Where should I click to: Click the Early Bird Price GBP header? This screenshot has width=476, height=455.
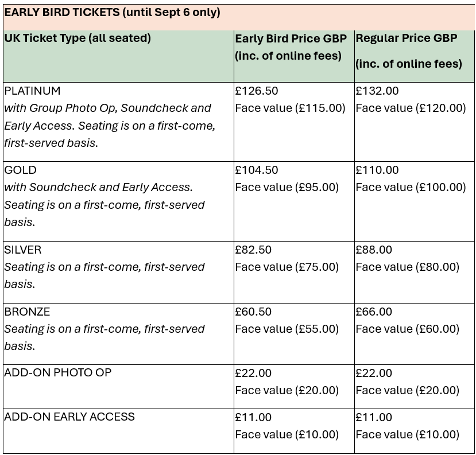pyautogui.click(x=291, y=47)
